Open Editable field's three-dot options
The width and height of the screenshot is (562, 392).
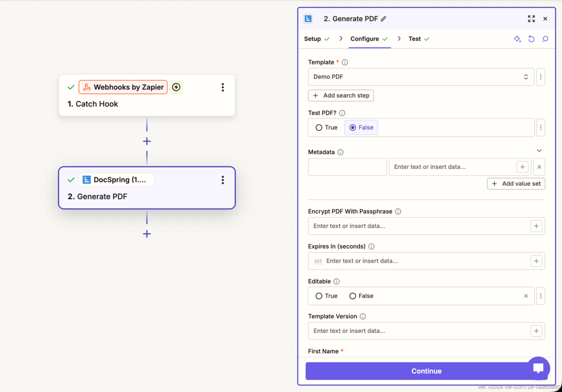pyautogui.click(x=541, y=296)
